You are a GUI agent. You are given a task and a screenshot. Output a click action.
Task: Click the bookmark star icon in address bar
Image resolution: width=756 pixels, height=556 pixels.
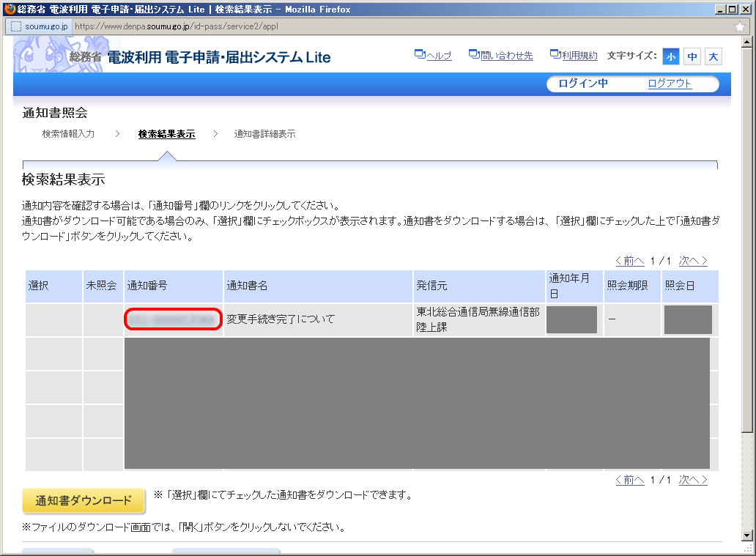[740, 26]
